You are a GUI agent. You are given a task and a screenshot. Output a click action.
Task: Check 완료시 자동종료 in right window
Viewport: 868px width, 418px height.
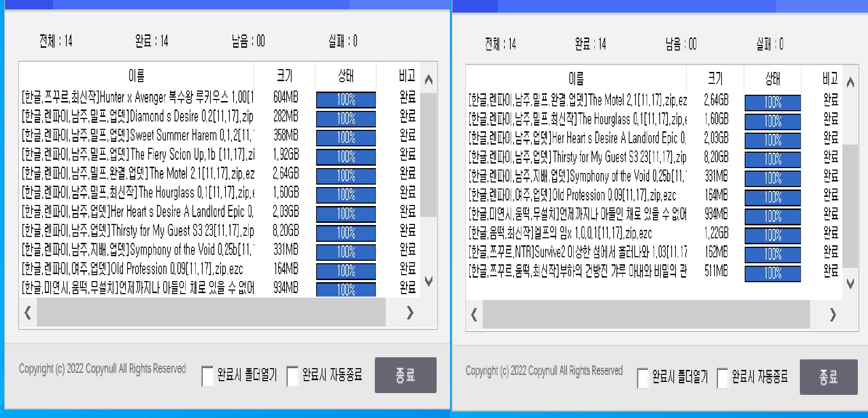click(x=722, y=378)
